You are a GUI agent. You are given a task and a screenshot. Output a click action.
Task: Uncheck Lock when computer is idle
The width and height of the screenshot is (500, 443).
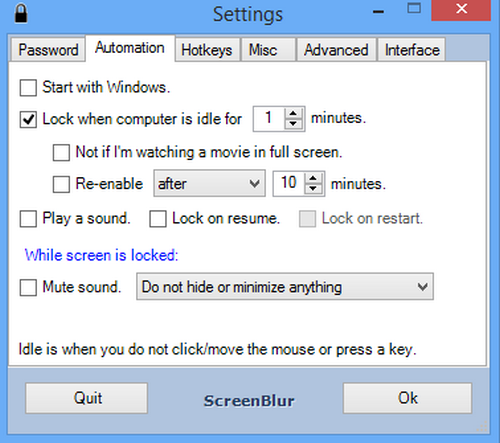(x=28, y=120)
